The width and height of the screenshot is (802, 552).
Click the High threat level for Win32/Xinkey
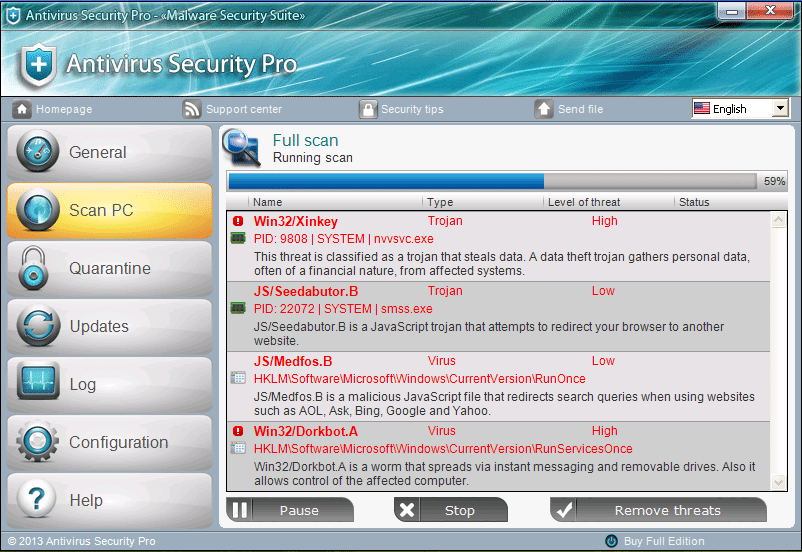click(x=605, y=220)
